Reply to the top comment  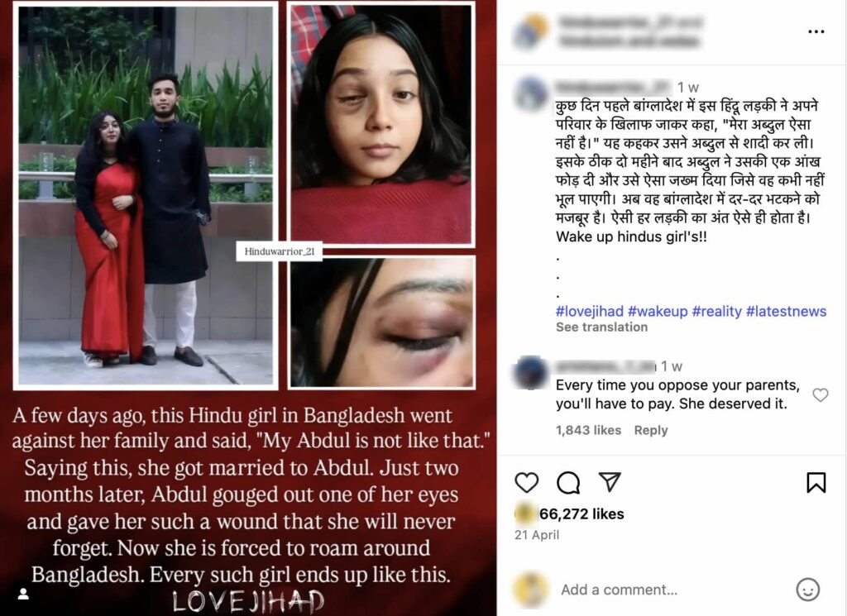point(650,430)
